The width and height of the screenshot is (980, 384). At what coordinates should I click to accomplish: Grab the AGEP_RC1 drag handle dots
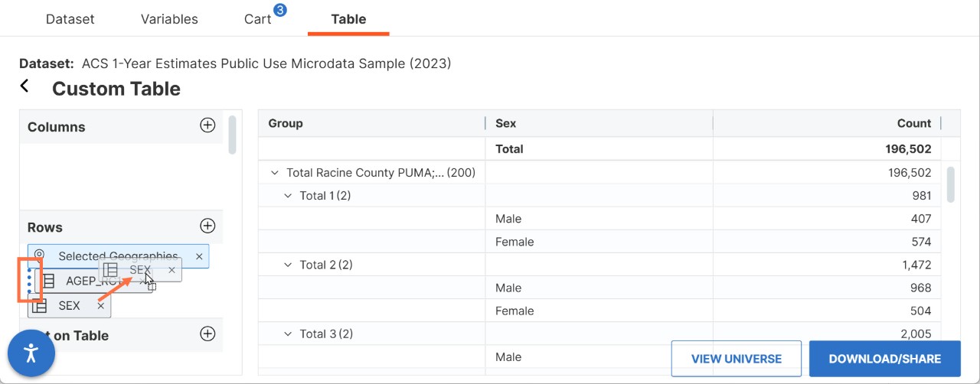pyautogui.click(x=29, y=281)
